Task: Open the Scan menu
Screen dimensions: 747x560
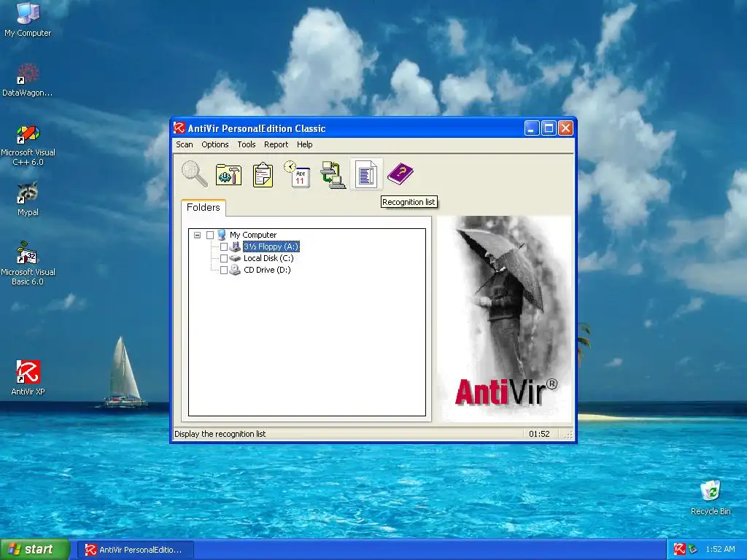Action: point(185,144)
